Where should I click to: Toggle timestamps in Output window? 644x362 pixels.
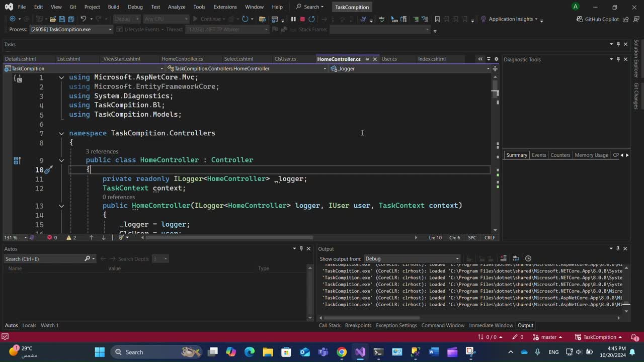point(528,258)
